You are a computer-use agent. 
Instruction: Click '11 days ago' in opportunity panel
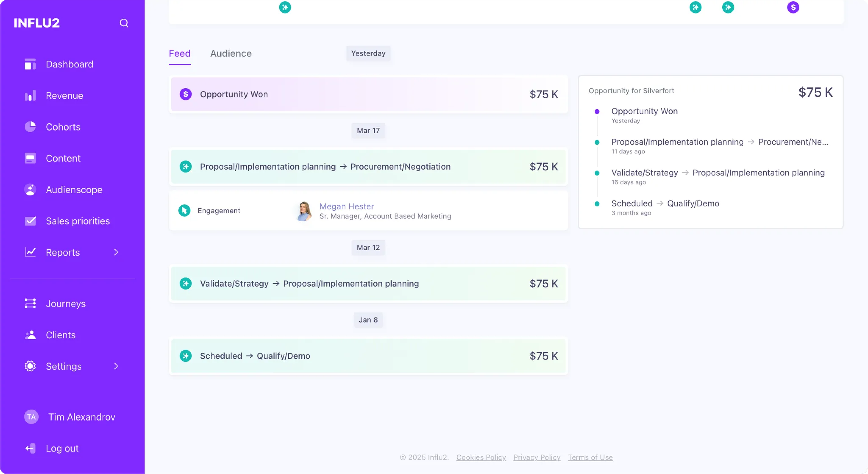tap(628, 151)
